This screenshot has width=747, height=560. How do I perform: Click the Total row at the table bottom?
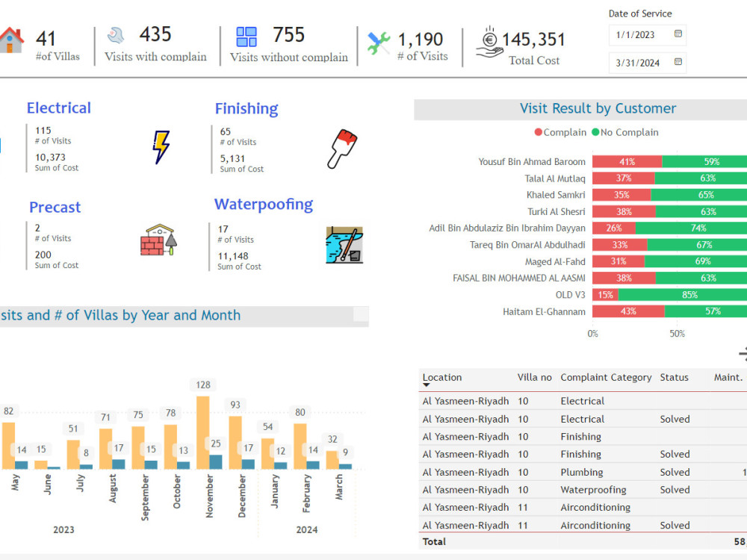pyautogui.click(x=433, y=541)
